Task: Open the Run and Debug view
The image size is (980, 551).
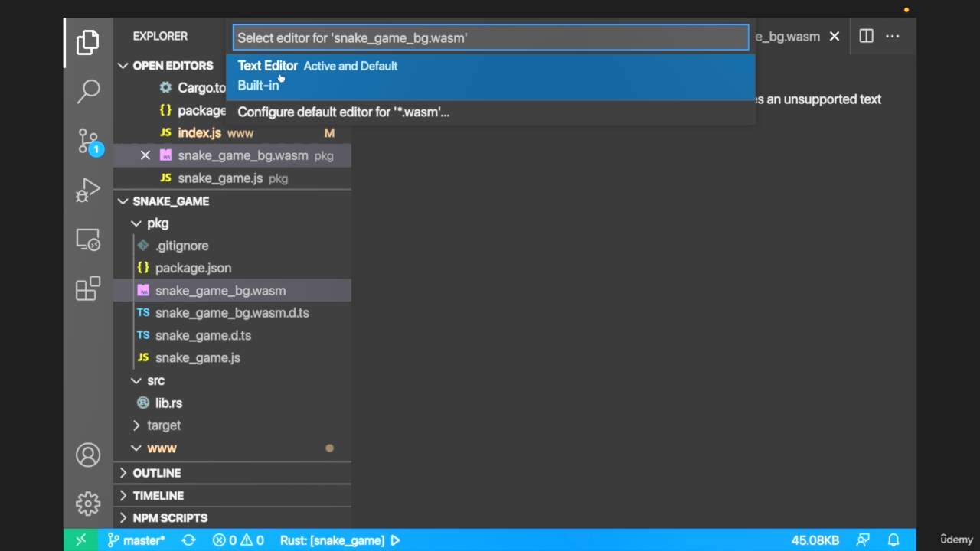Action: click(x=88, y=191)
